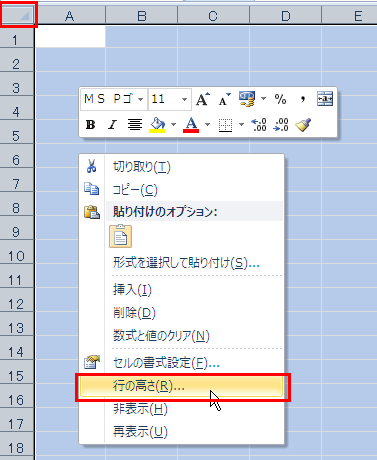Open the font size 11 dropdown
The height and width of the screenshot is (460, 377).
(x=184, y=99)
